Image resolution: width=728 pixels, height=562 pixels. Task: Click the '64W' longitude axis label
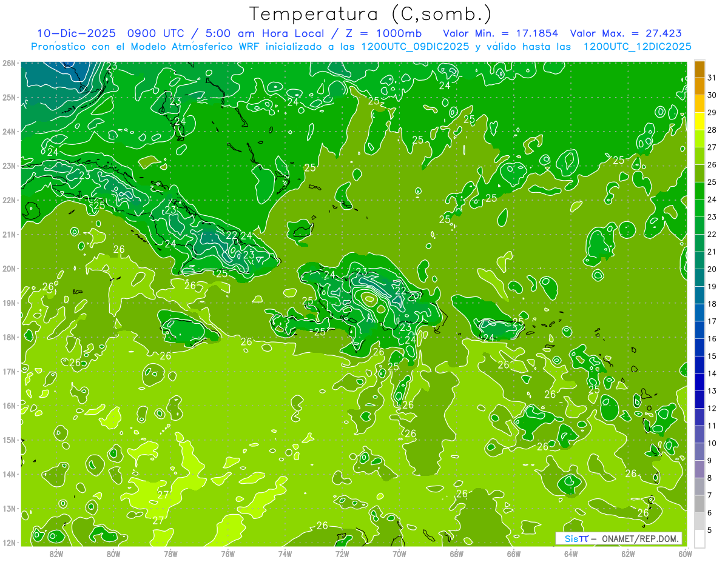click(x=571, y=553)
